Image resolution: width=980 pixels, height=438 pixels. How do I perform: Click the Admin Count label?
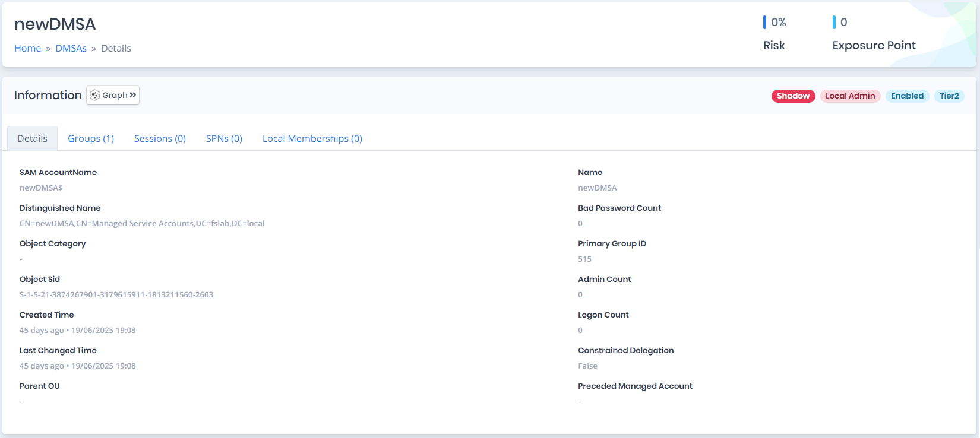point(605,279)
